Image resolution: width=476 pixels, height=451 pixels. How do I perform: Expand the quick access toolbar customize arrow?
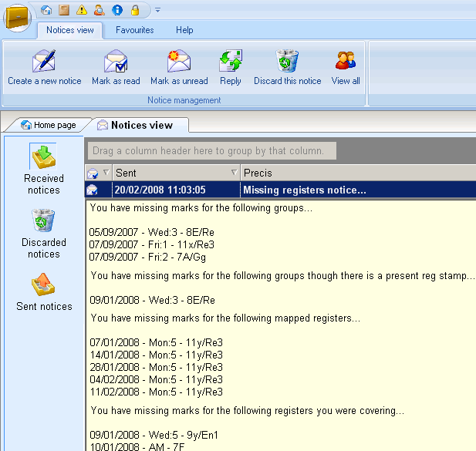[x=157, y=10]
